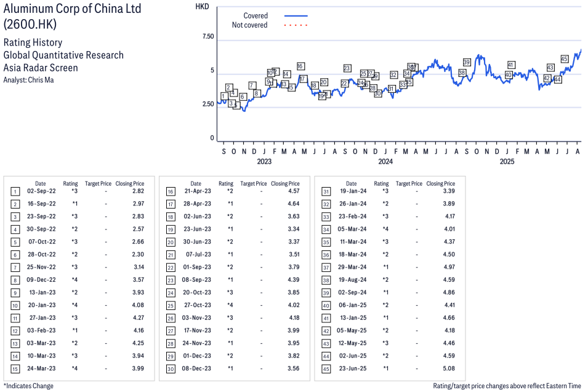Image resolution: width=588 pixels, height=390 pixels.
Task: Select the Analyst: Chris Ma text
Action: [x=28, y=80]
